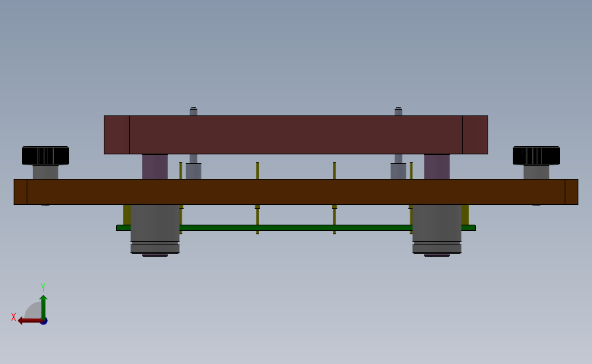Click the blue Z ball of the triad
Screen dimensions: 592x364
coord(44,322)
